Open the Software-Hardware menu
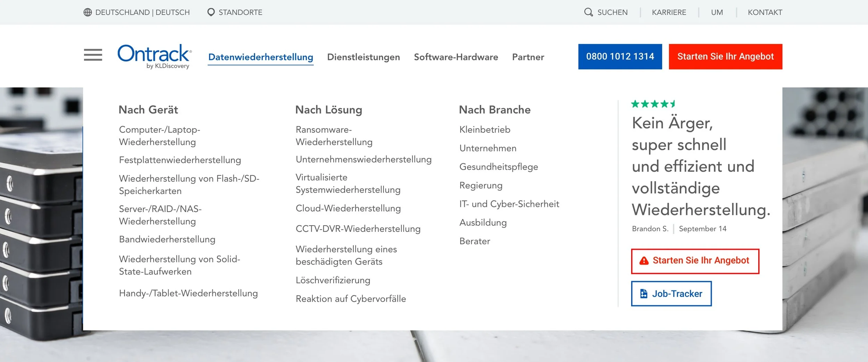 [x=456, y=57]
